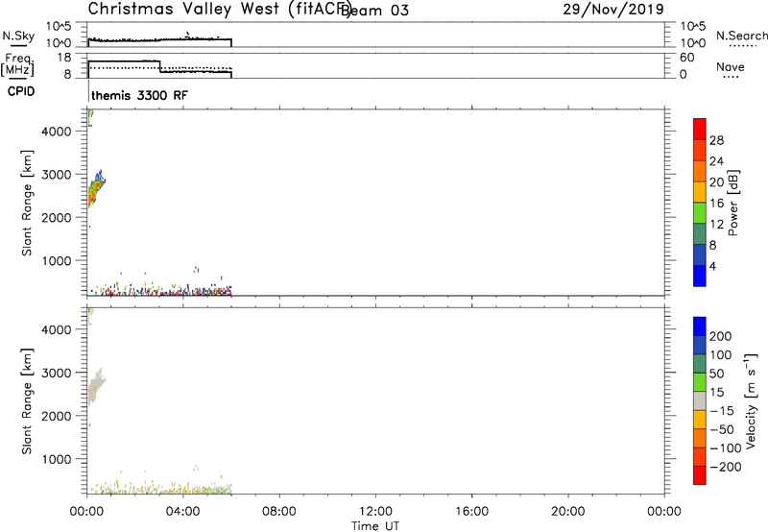Pick the 100–200 m/s blue Velocity segment
The width and height of the screenshot is (768, 532).
(x=700, y=345)
